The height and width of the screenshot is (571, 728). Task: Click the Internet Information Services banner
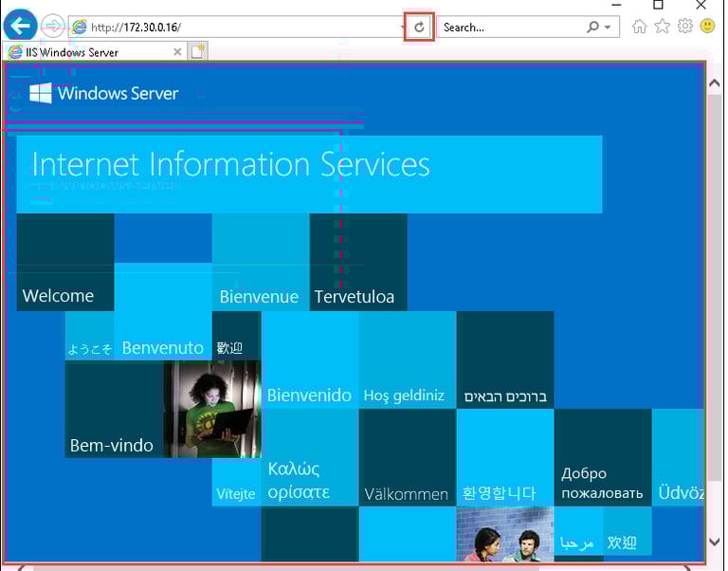click(309, 175)
